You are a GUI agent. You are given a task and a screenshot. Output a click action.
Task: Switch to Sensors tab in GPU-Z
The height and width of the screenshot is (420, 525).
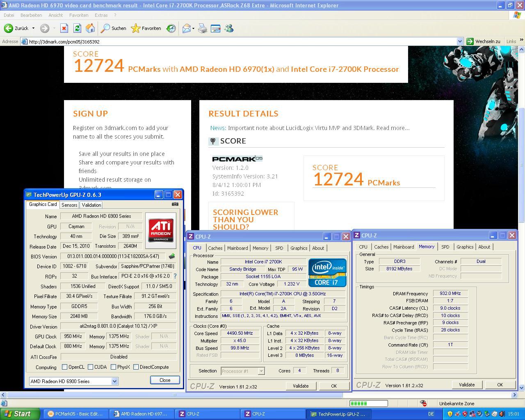click(x=69, y=205)
